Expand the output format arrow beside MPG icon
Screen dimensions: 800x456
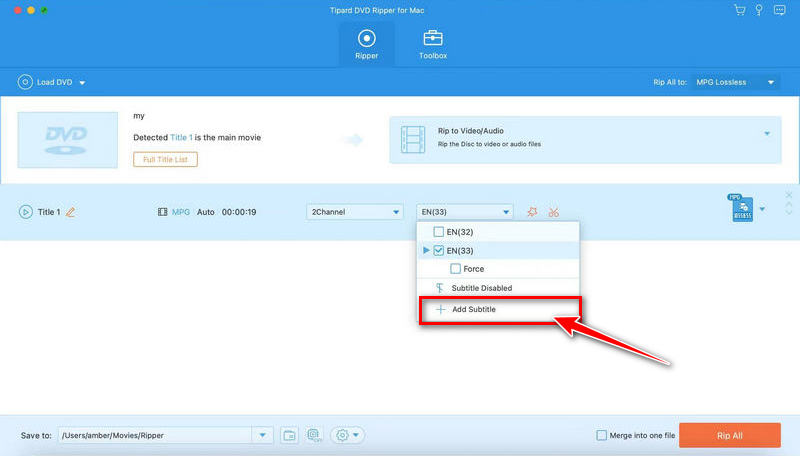[x=762, y=209]
